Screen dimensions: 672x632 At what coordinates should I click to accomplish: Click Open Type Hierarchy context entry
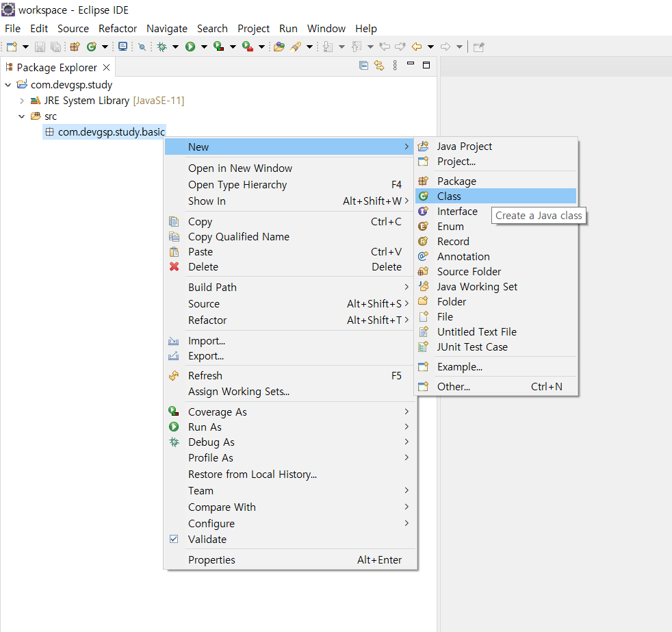[x=290, y=185]
